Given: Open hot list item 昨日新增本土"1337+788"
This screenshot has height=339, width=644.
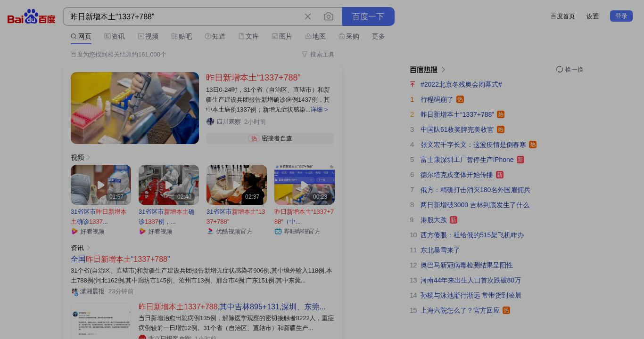Looking at the screenshot, I should tap(457, 114).
